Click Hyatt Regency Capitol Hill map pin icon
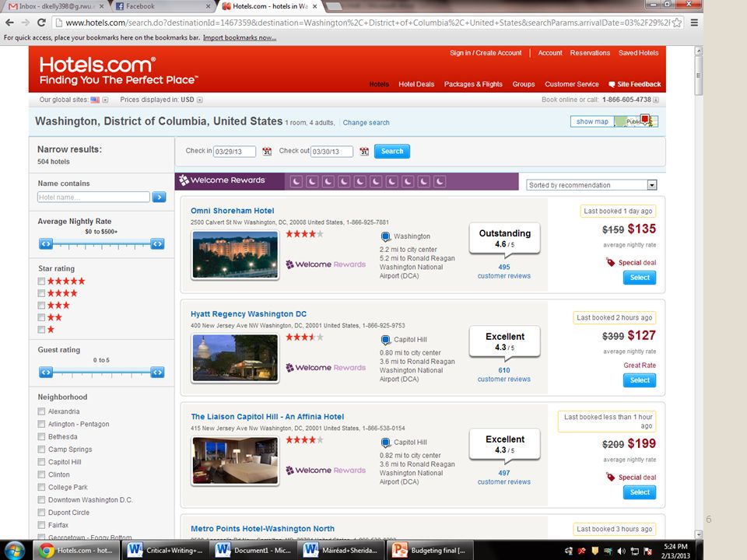The image size is (747, 560). tap(385, 340)
